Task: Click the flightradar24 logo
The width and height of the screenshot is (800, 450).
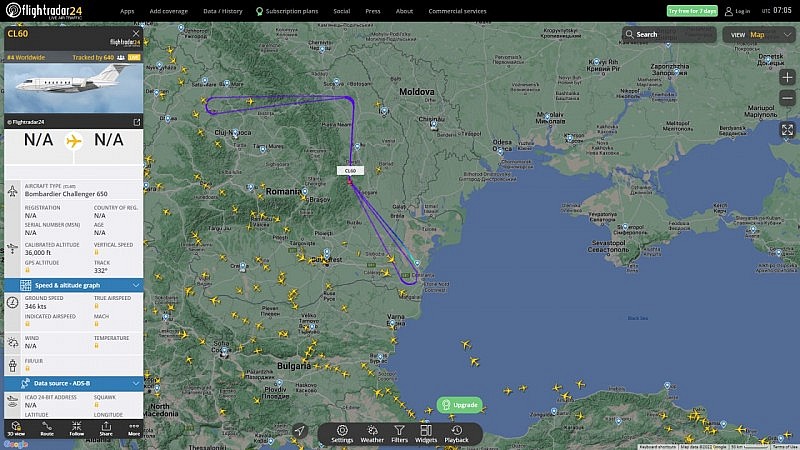Action: point(44,11)
